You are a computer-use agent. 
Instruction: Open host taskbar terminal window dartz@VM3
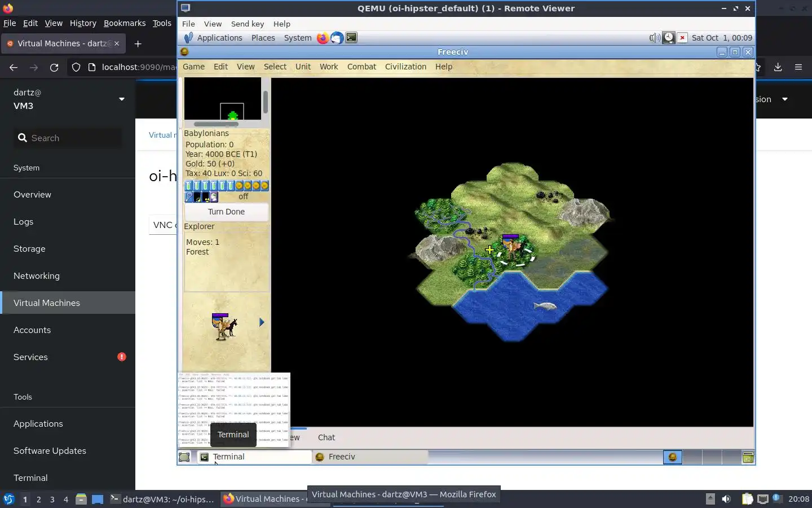point(162,499)
